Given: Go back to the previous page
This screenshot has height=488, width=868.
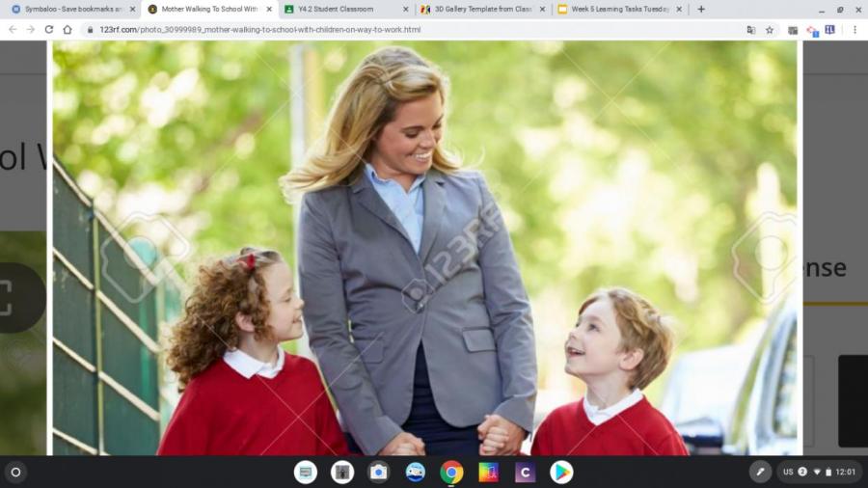Looking at the screenshot, I should 12,30.
